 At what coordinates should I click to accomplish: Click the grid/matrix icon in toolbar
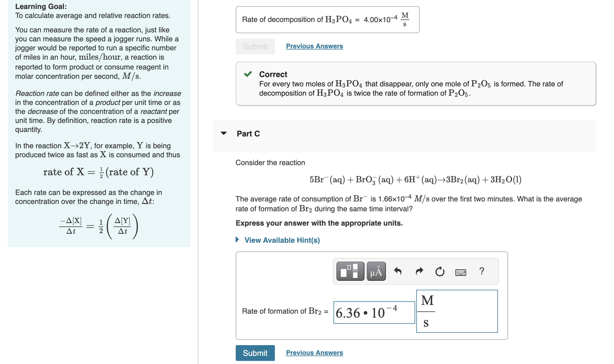click(x=349, y=272)
